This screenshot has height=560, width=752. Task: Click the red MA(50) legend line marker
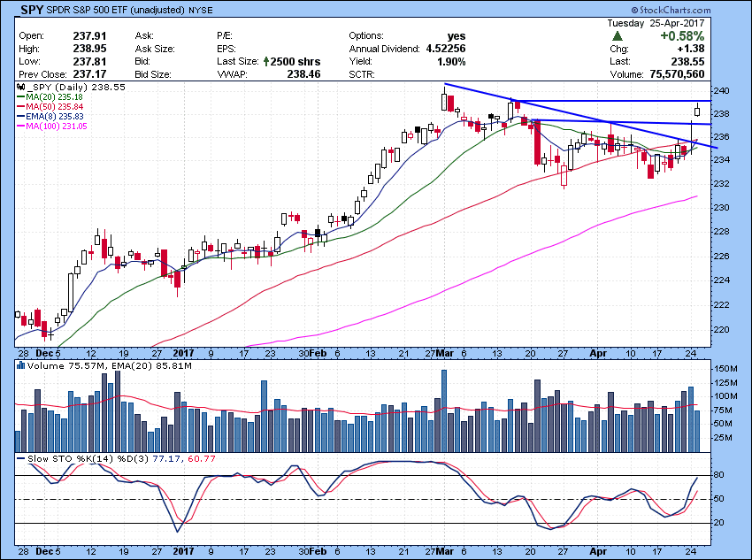(x=20, y=107)
